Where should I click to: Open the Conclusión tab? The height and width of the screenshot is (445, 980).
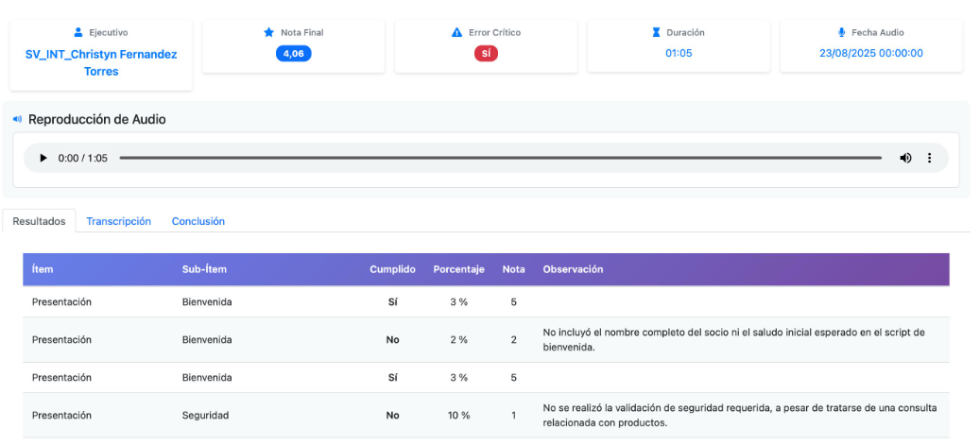point(198,221)
